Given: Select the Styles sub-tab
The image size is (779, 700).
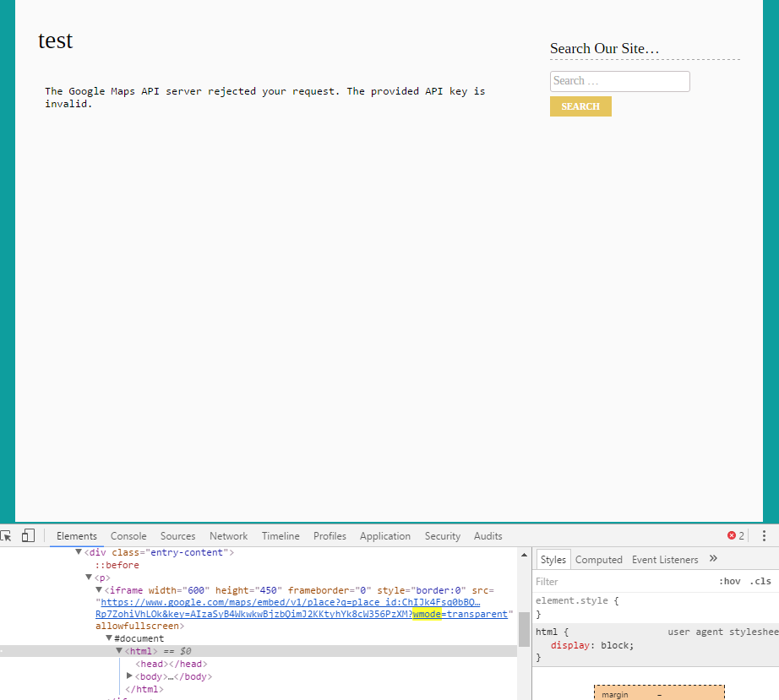Looking at the screenshot, I should 553,560.
